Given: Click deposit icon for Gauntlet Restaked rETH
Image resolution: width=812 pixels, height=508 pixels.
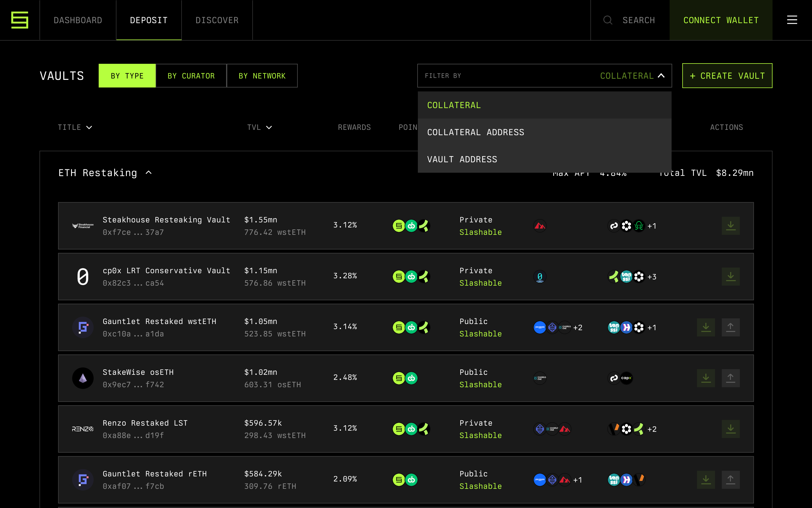Looking at the screenshot, I should pyautogui.click(x=706, y=479).
